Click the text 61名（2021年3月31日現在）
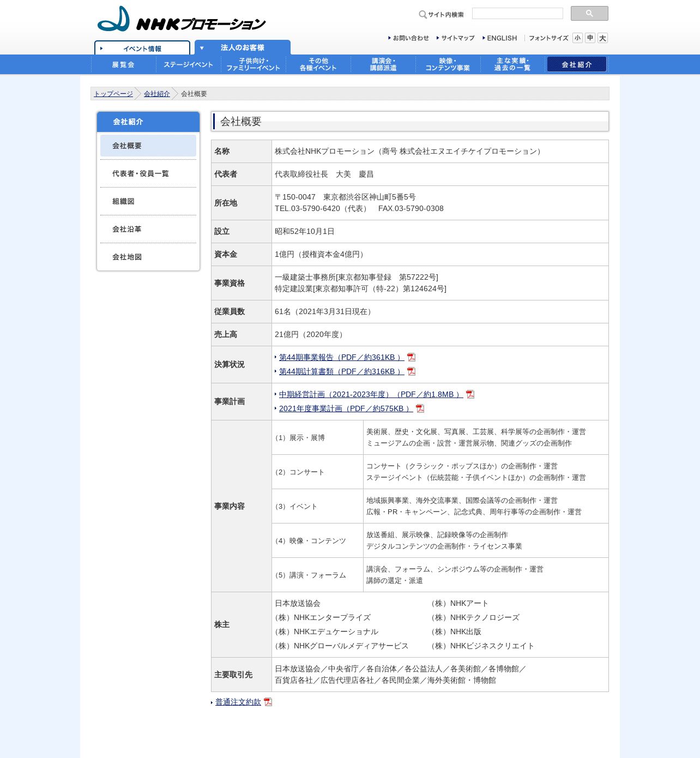The height and width of the screenshot is (758, 700). [x=325, y=311]
